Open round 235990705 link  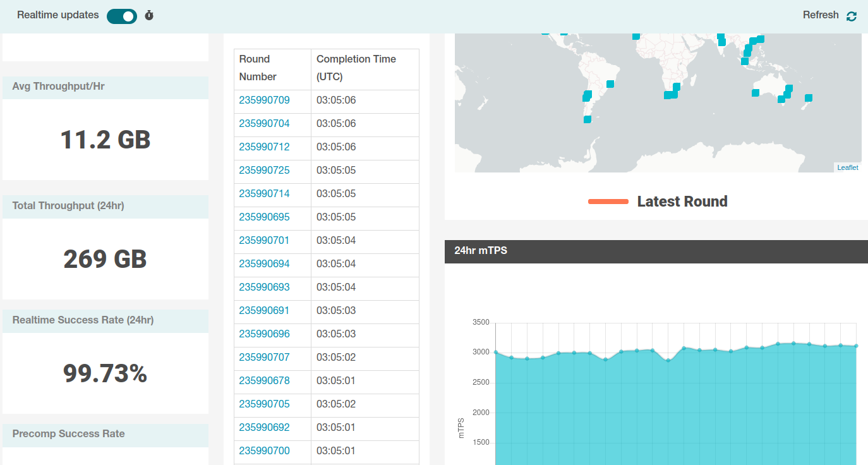coord(264,404)
